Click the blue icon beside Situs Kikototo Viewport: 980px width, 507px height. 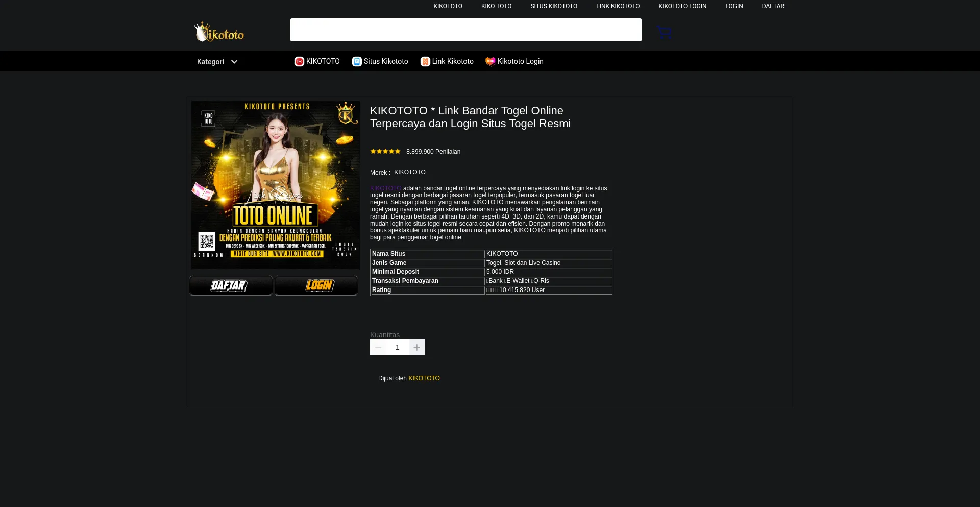click(x=357, y=62)
